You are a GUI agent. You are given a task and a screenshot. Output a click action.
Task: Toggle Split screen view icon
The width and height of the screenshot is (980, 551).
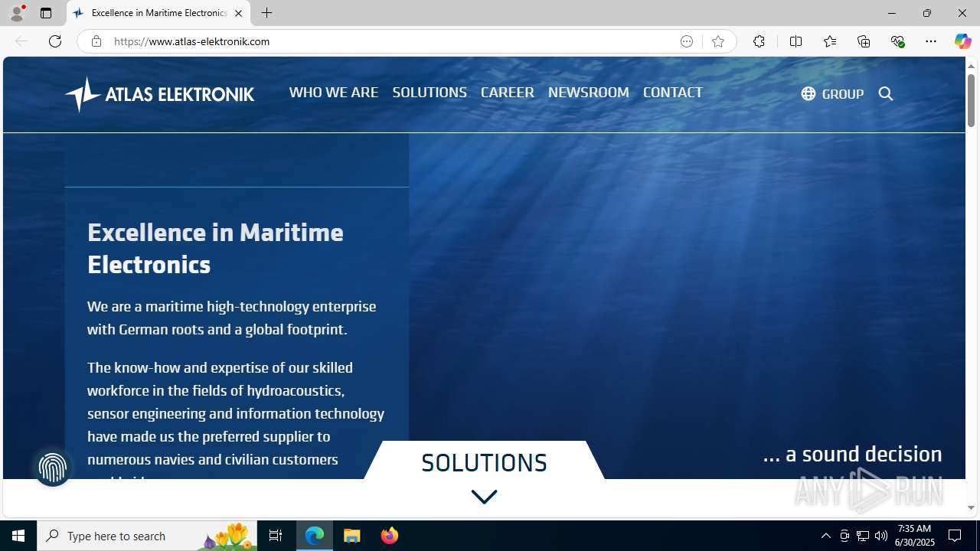[795, 41]
